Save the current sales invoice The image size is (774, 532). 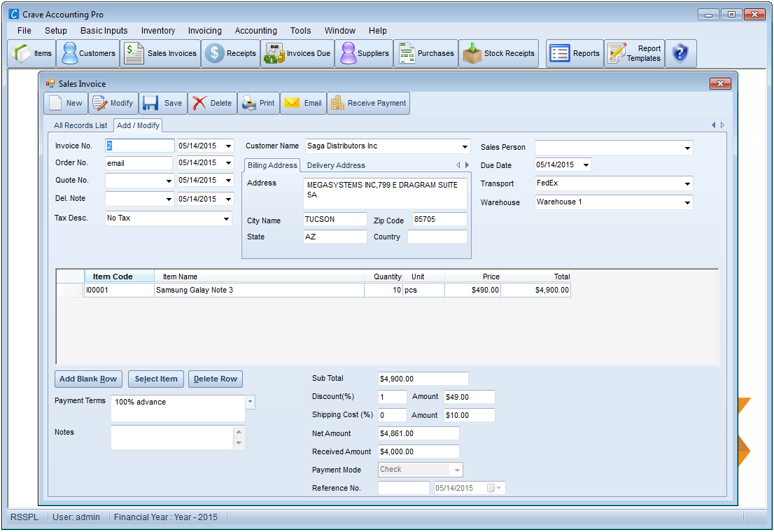click(x=163, y=103)
